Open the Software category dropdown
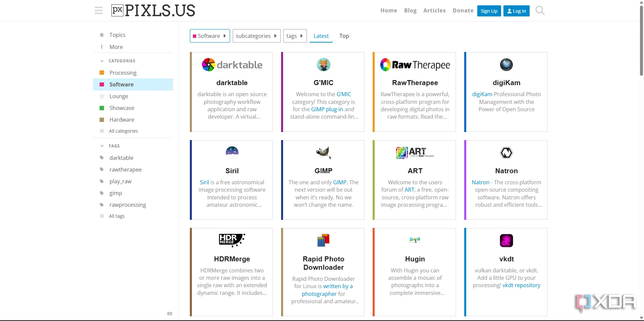 tap(210, 36)
